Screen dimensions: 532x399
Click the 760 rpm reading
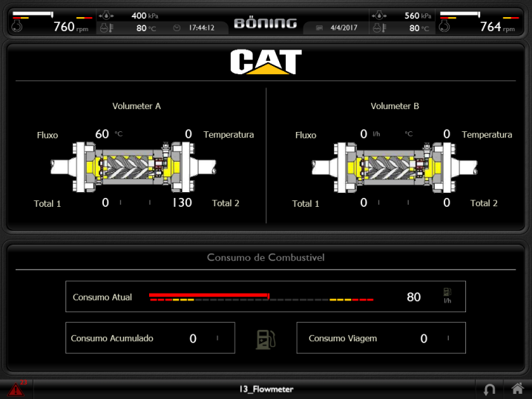click(70, 27)
